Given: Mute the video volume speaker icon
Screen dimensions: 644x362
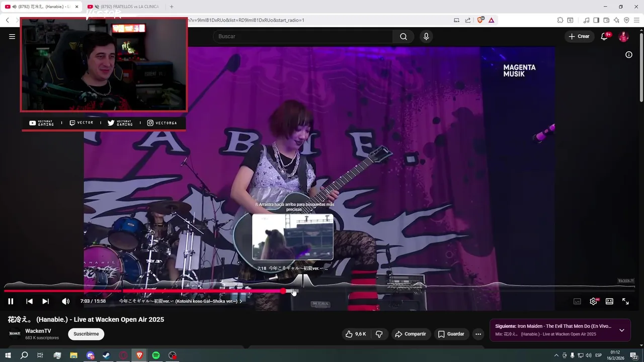Looking at the screenshot, I should (65, 301).
